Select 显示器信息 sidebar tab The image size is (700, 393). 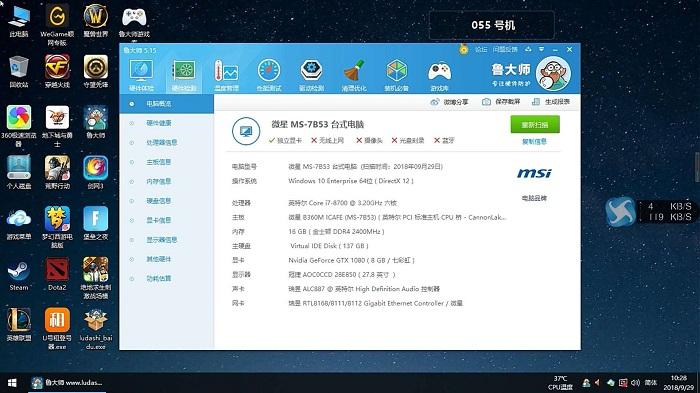(167, 240)
